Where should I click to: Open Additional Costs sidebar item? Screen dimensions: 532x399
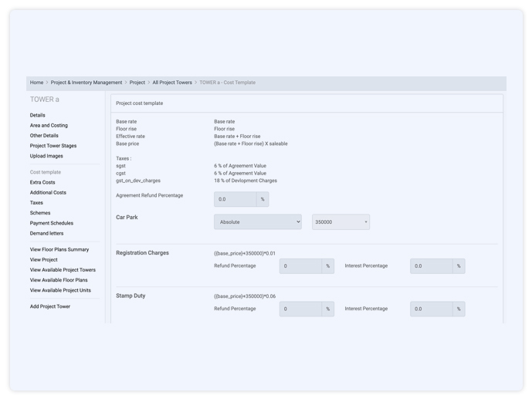48,192
